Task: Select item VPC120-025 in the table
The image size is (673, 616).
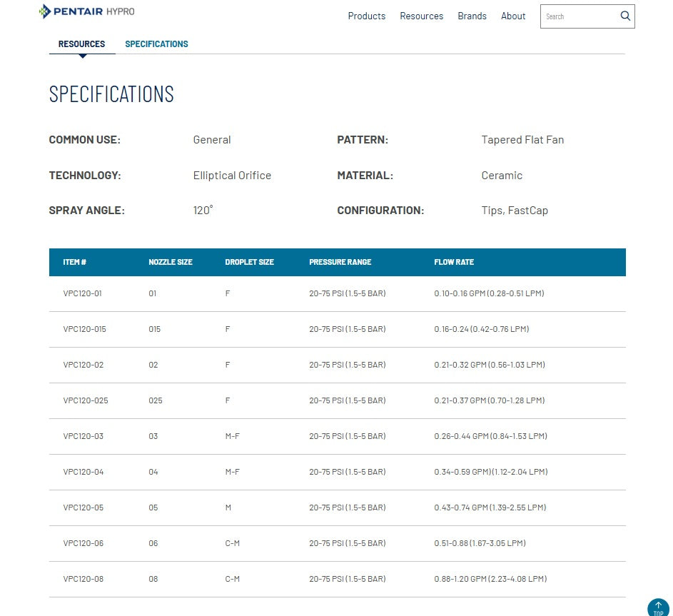Action: click(x=85, y=400)
